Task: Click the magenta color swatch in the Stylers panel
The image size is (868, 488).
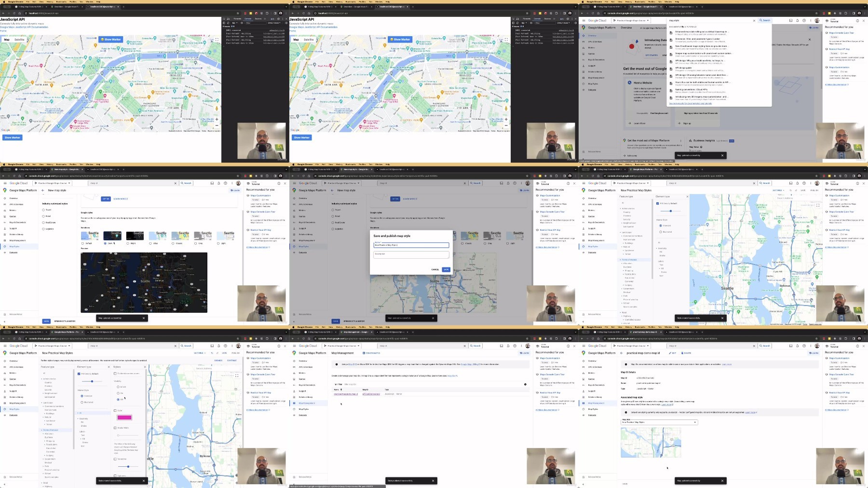Action: (124, 418)
